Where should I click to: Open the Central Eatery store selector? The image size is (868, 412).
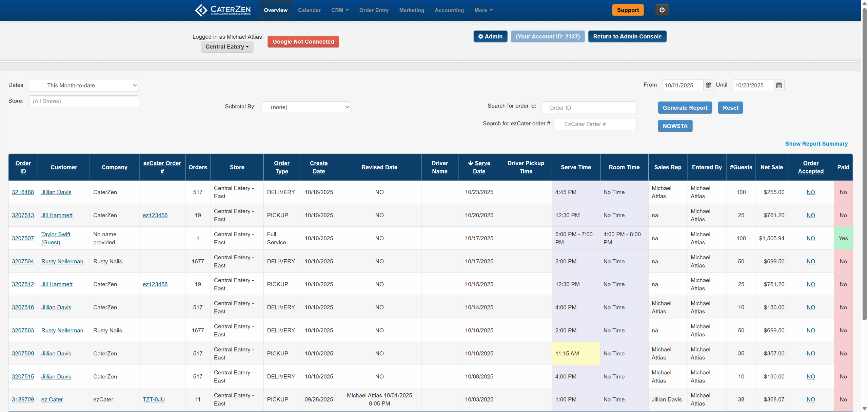point(227,47)
